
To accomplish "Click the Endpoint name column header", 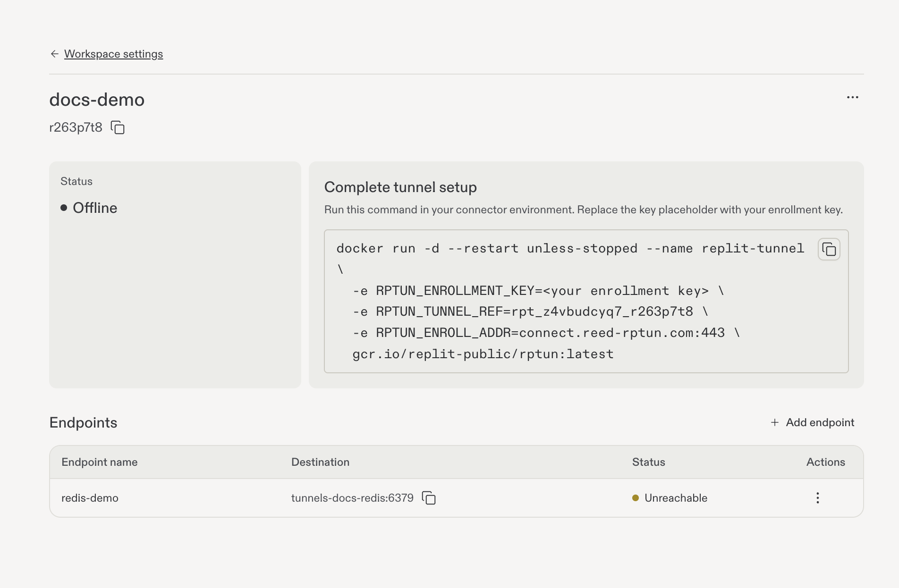I will 100,462.
